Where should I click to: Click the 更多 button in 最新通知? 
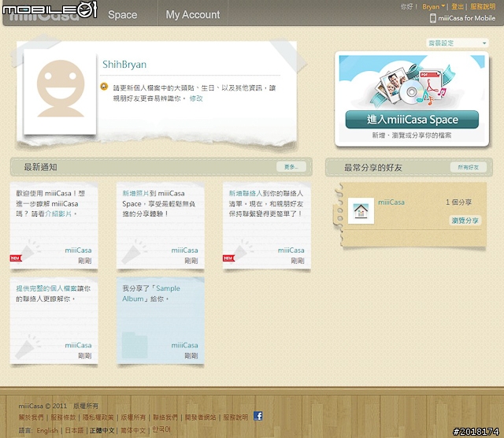pyautogui.click(x=291, y=166)
